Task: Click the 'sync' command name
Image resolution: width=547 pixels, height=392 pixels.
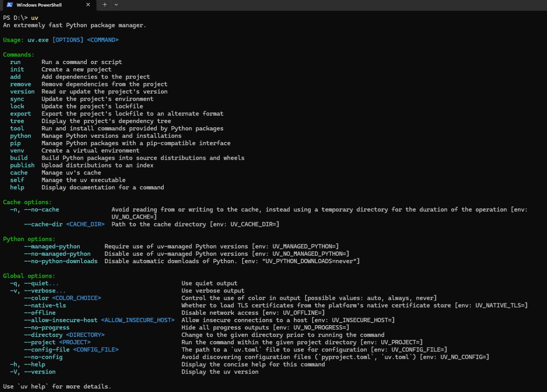Action: click(x=17, y=99)
